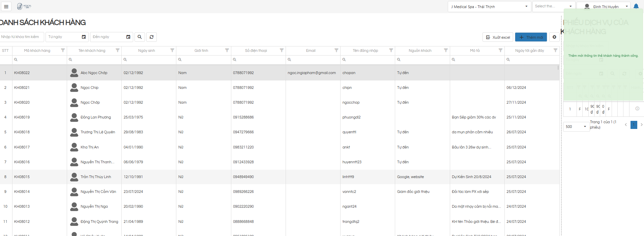Image resolution: width=644 pixels, height=236 pixels.
Task: Open calendar picker for Đến ngày
Action: tap(128, 37)
